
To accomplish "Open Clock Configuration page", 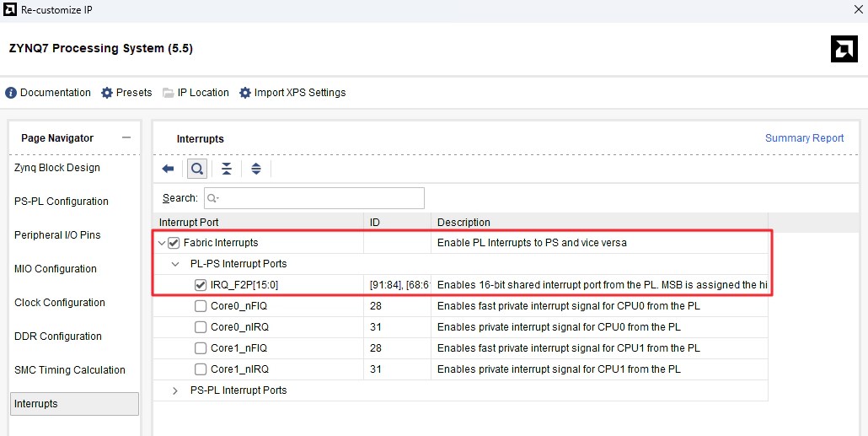I will [60, 303].
